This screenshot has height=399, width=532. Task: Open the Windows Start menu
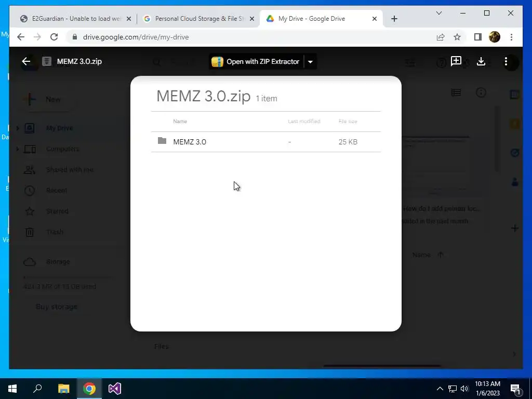click(x=12, y=389)
